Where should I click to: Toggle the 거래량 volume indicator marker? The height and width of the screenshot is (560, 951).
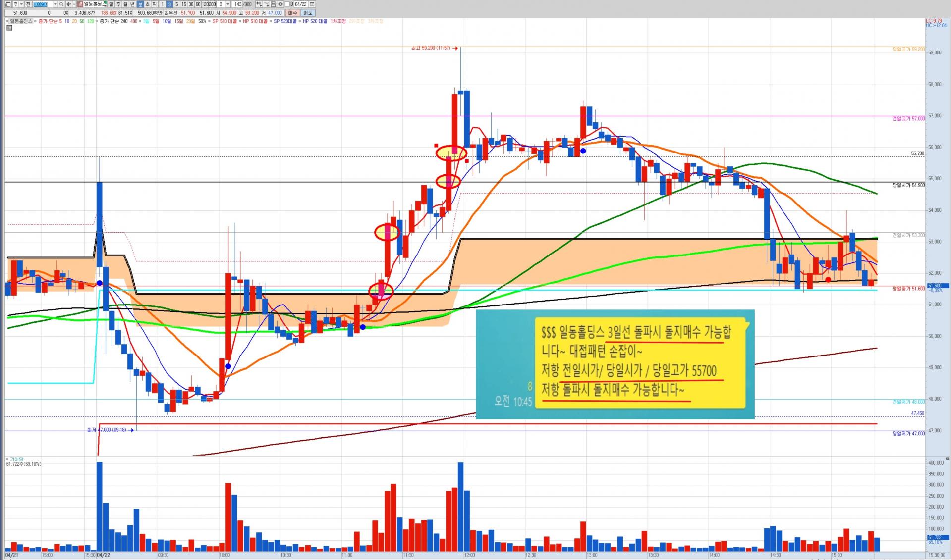pos(7,459)
